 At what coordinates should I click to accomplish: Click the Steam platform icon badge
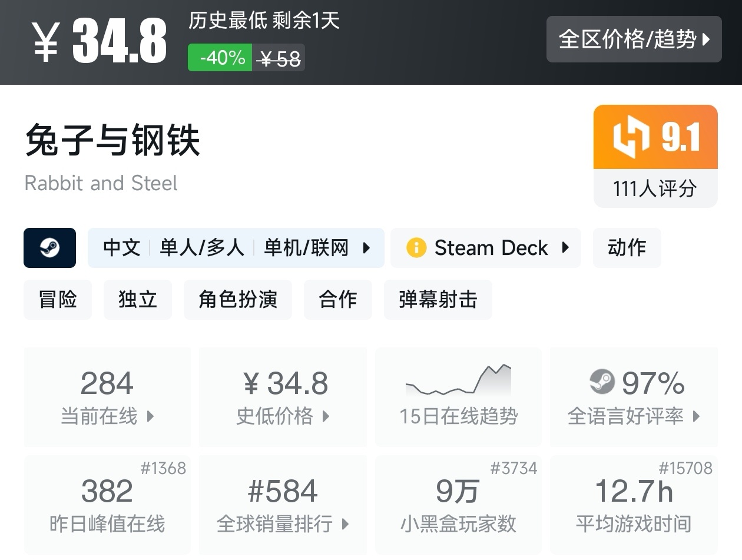(x=49, y=248)
